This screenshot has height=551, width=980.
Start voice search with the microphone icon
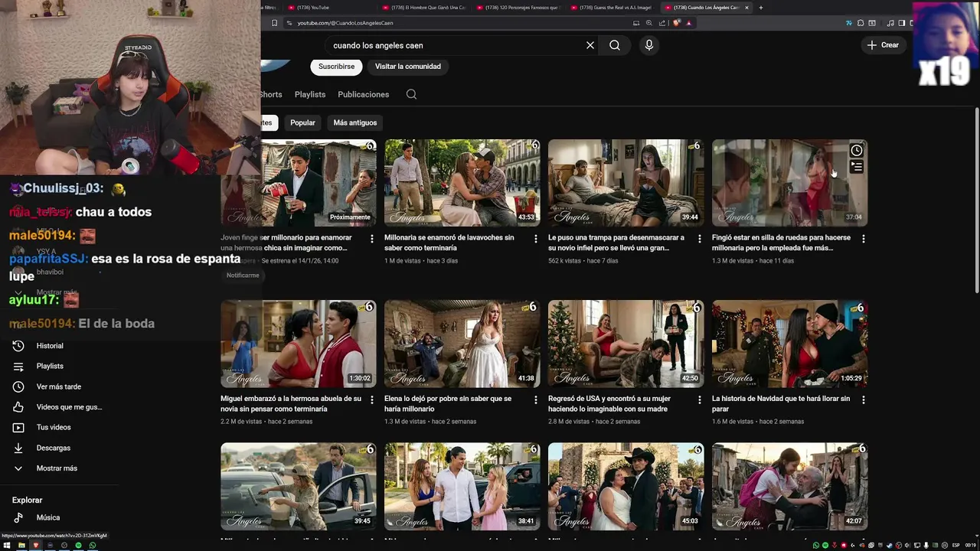click(649, 45)
